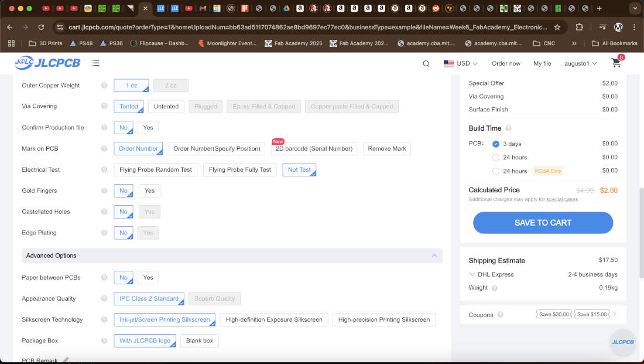This screenshot has height=364, width=644.
Task: Choose Order Number(Specify Position) option
Action: (217, 148)
